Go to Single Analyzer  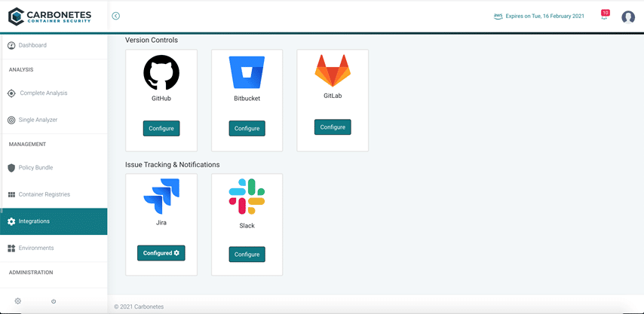(54, 120)
